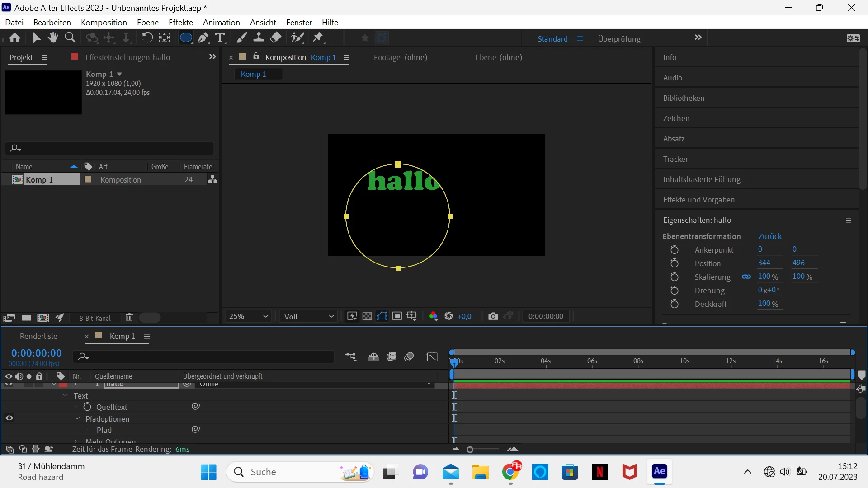Delete selected project item with trash icon
The height and width of the screenshot is (488, 868).
coord(129,318)
